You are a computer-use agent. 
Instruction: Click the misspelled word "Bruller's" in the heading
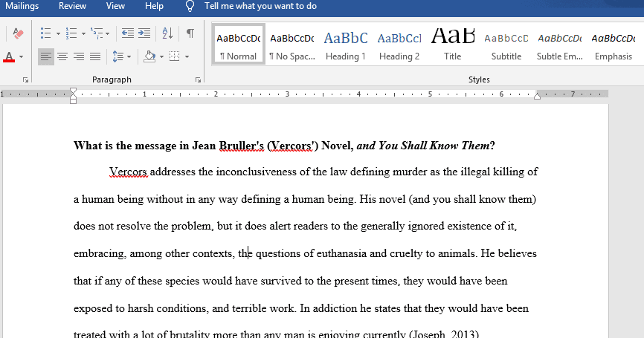coord(242,146)
